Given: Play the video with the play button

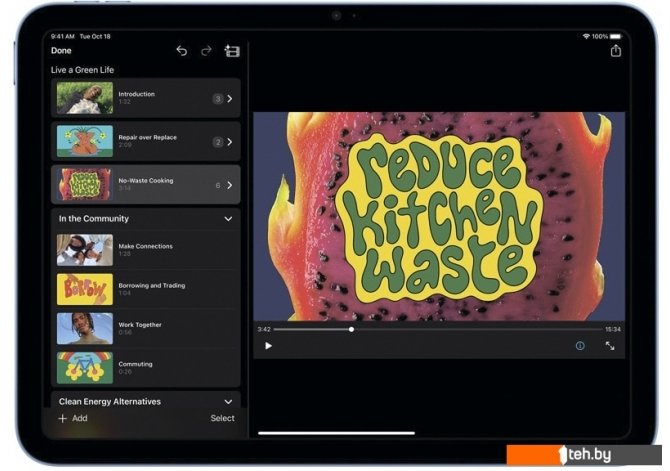Looking at the screenshot, I should coord(268,345).
